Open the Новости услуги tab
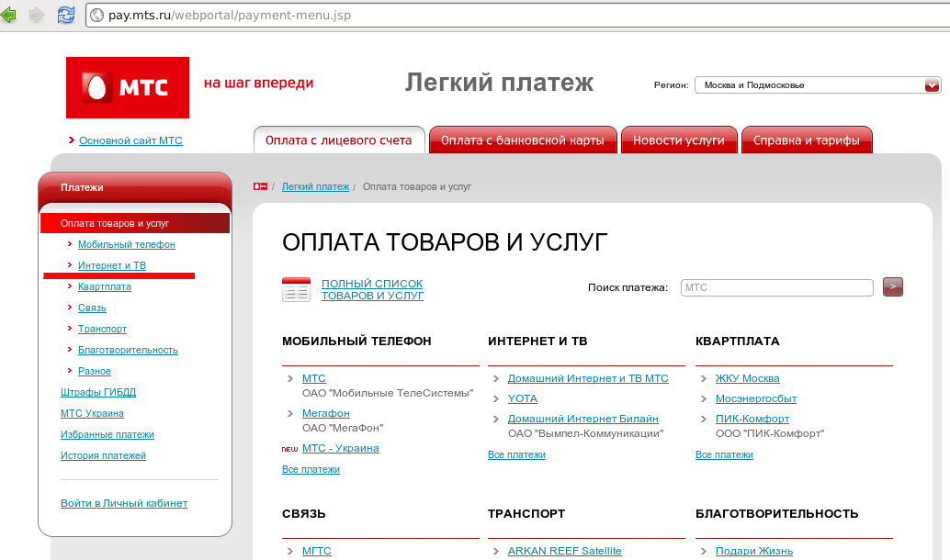950x560 pixels. (679, 140)
